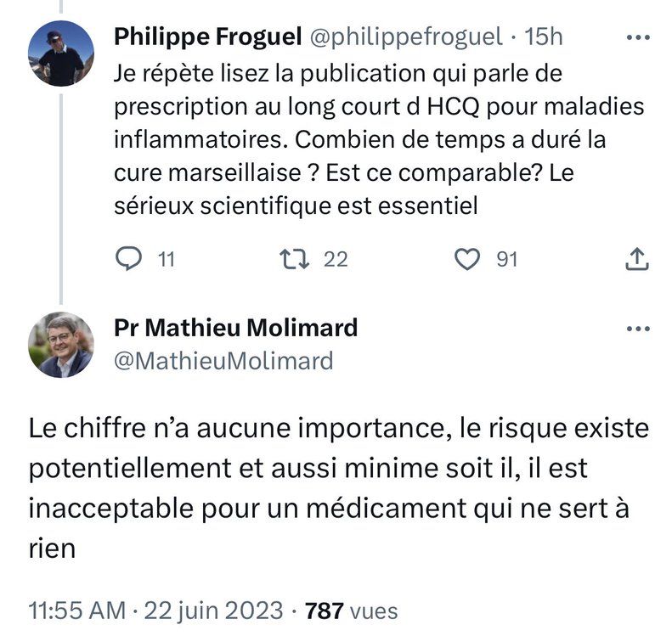Share Philippe Froguel's tweet via upload icon
672x636 pixels.
(x=637, y=259)
